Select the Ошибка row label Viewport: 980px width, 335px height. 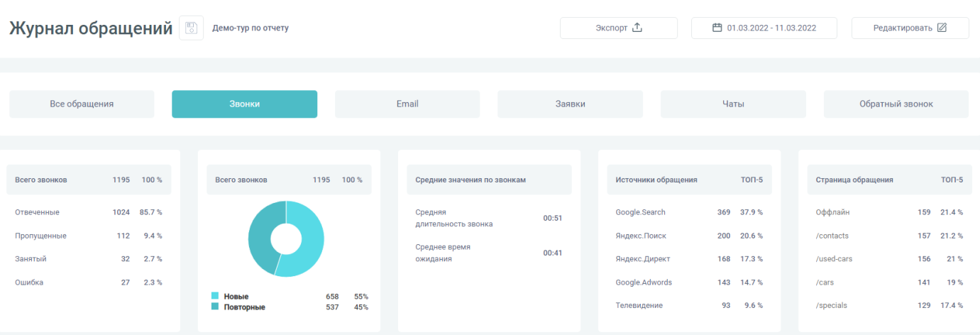29,282
